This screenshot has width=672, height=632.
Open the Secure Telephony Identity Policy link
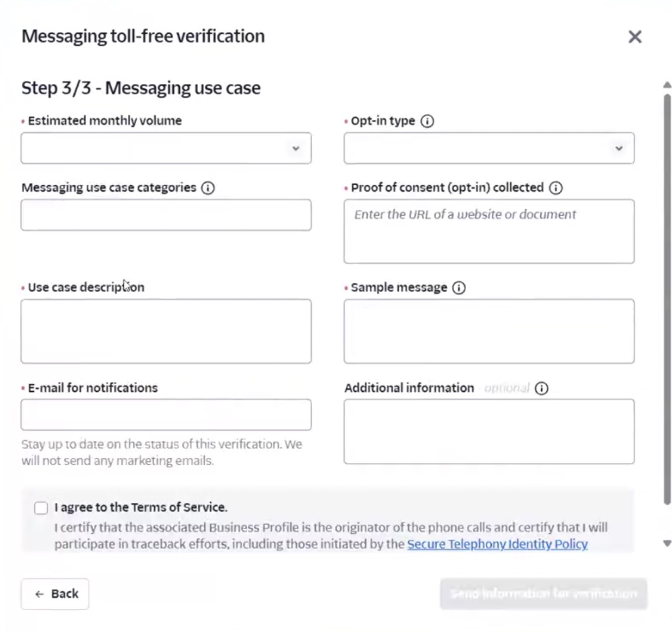tap(497, 544)
